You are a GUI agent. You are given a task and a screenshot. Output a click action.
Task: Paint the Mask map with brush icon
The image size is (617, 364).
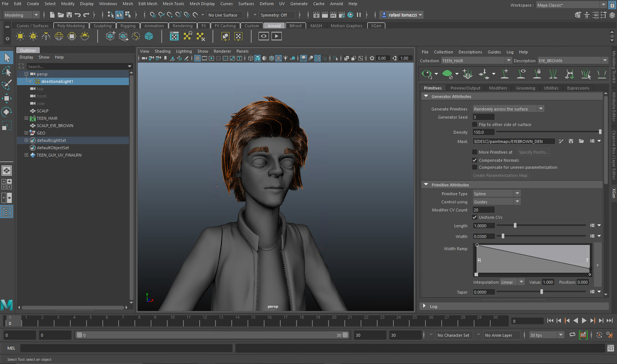tap(561, 142)
